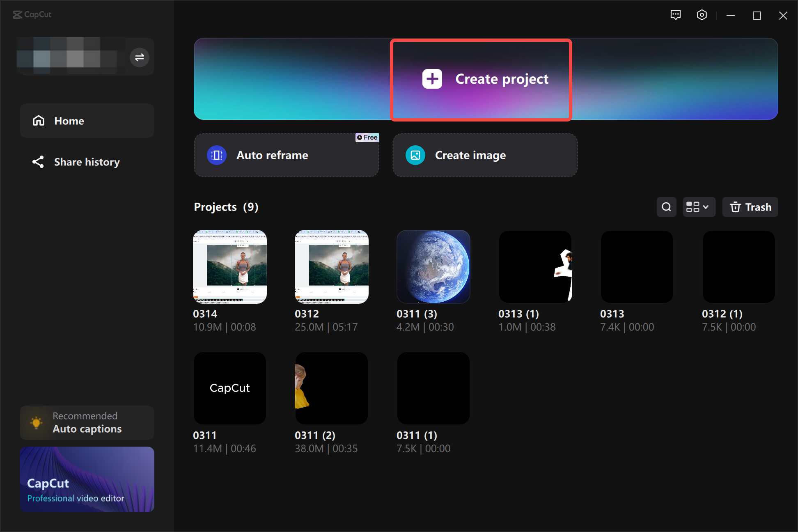Open the Auto captions recommendation
This screenshot has height=532, width=798.
[87, 422]
